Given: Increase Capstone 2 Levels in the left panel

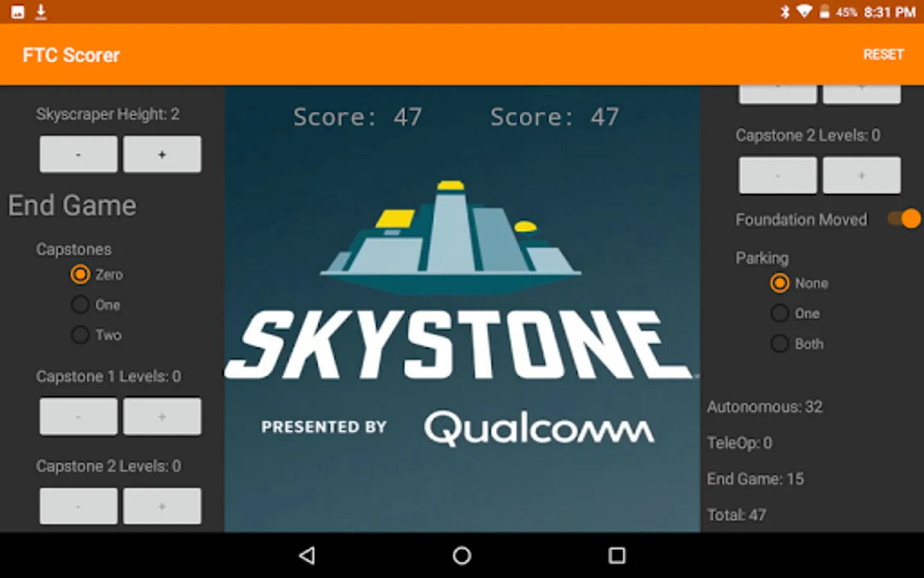Looking at the screenshot, I should coord(162,506).
